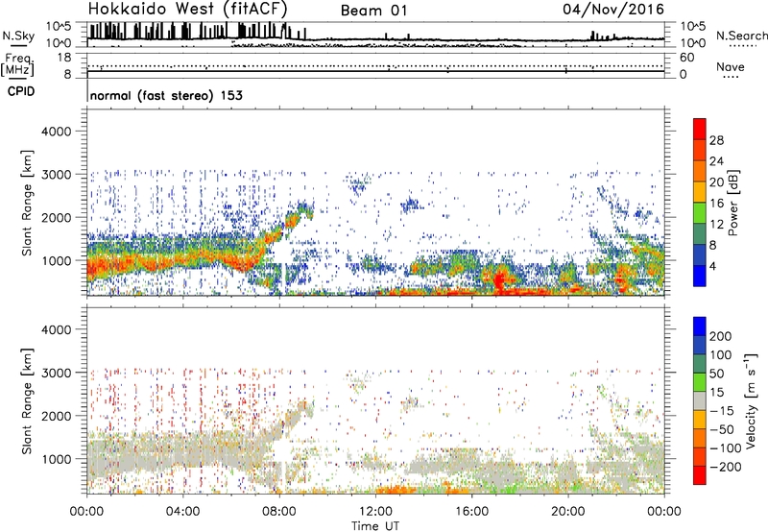Click the '04:00' time axis tick
Screen dimensions: 768x532
point(183,512)
